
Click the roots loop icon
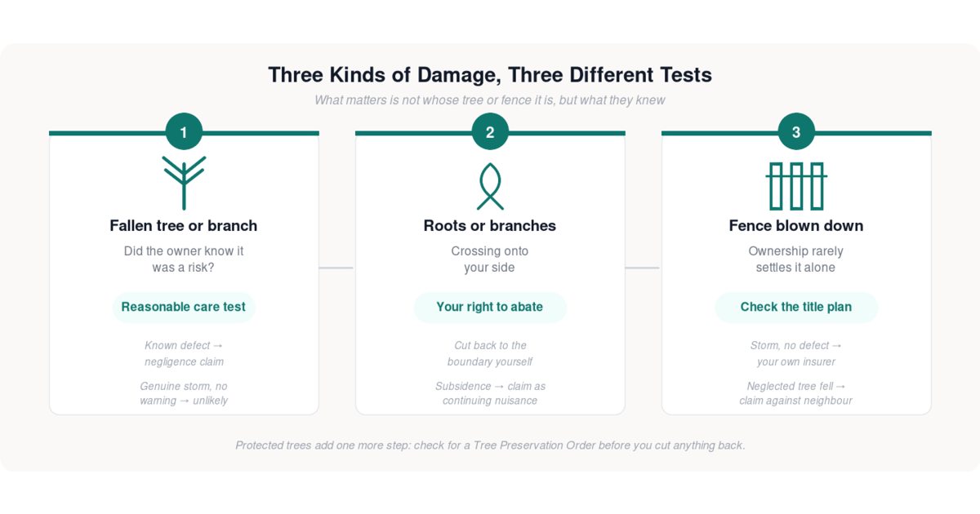(490, 186)
